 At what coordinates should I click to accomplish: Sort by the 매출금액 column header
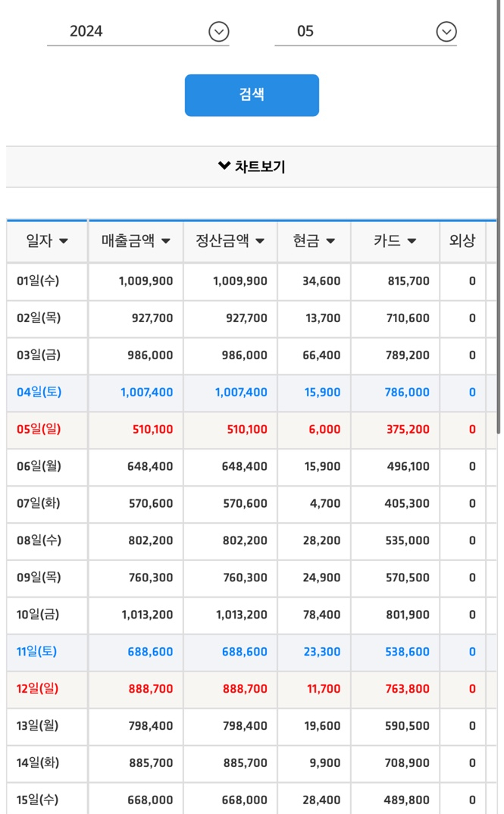pyautogui.click(x=136, y=241)
